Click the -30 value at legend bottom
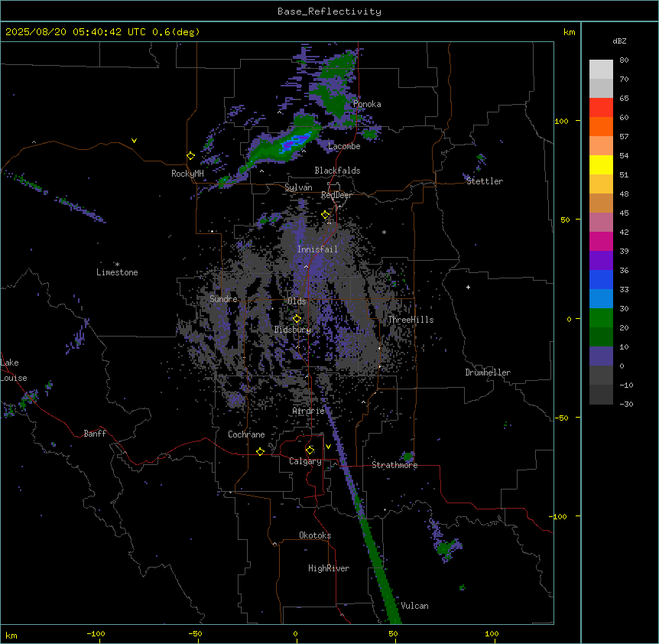This screenshot has width=659, height=644. point(626,404)
